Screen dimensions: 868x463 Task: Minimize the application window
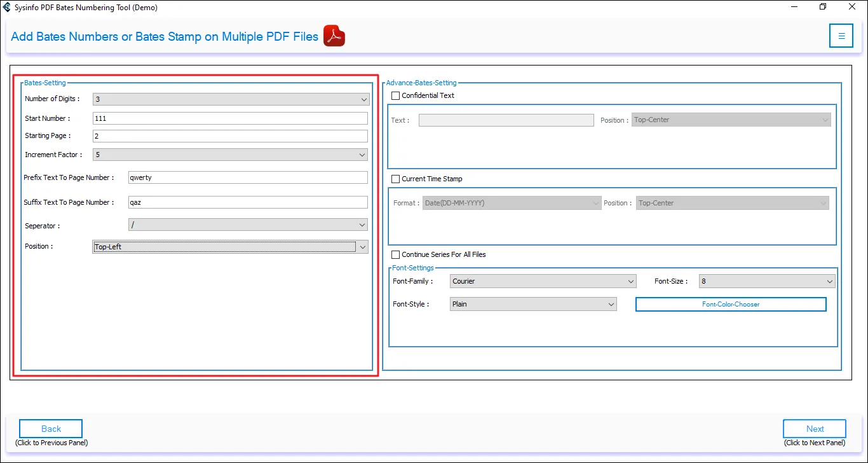[x=794, y=8]
